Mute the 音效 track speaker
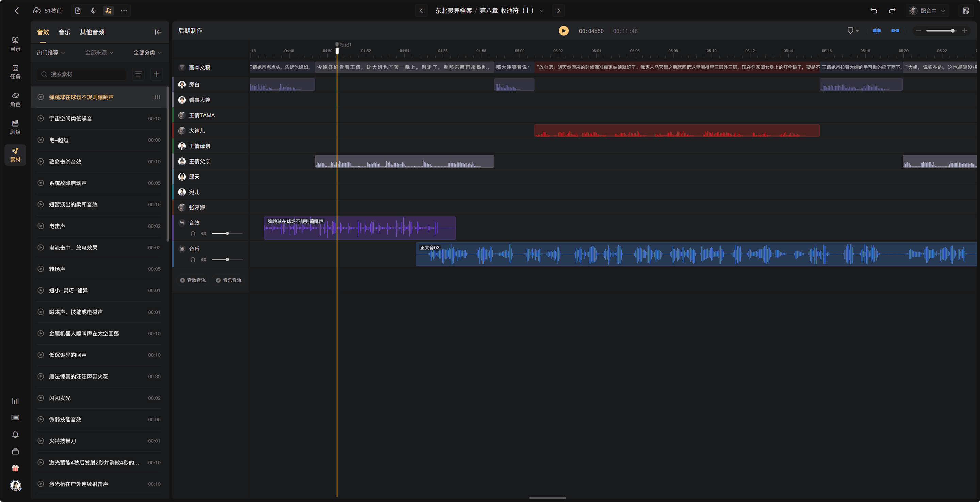The height and width of the screenshot is (502, 980). click(x=203, y=234)
